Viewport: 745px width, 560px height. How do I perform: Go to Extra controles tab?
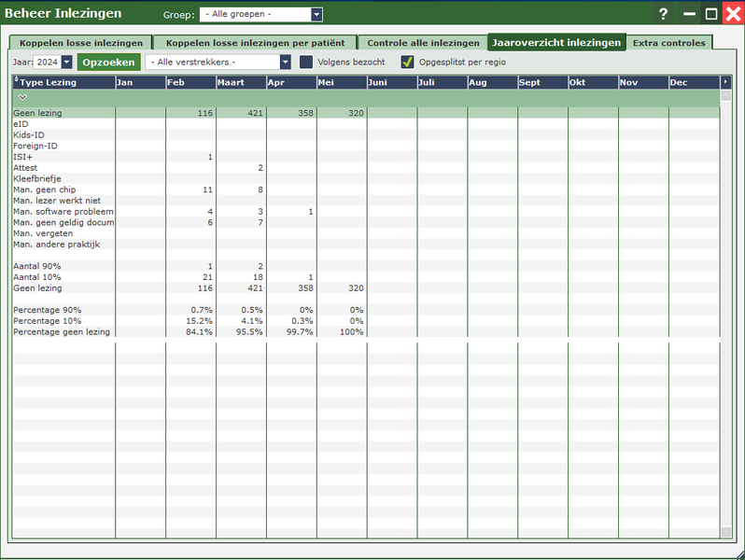click(668, 43)
